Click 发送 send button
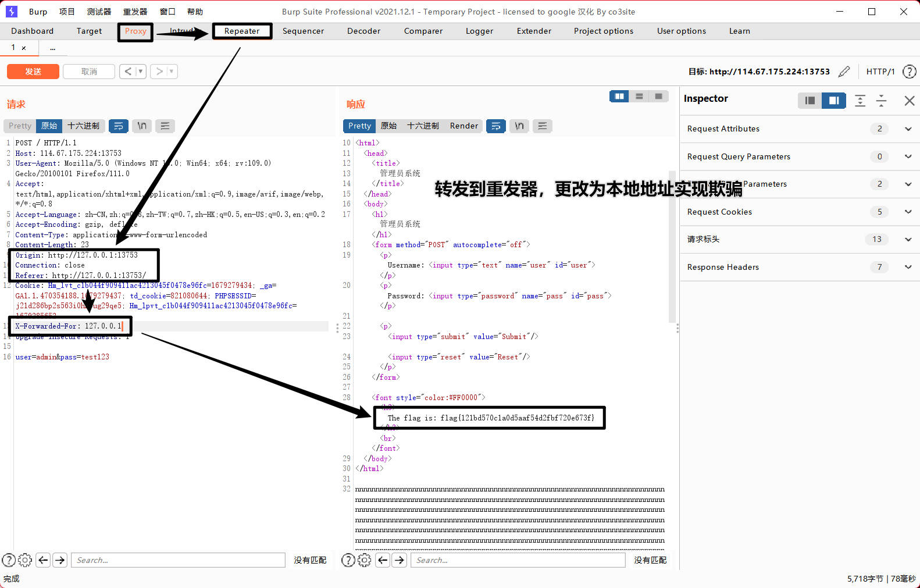Screen dimensions: 920x588 pos(33,72)
